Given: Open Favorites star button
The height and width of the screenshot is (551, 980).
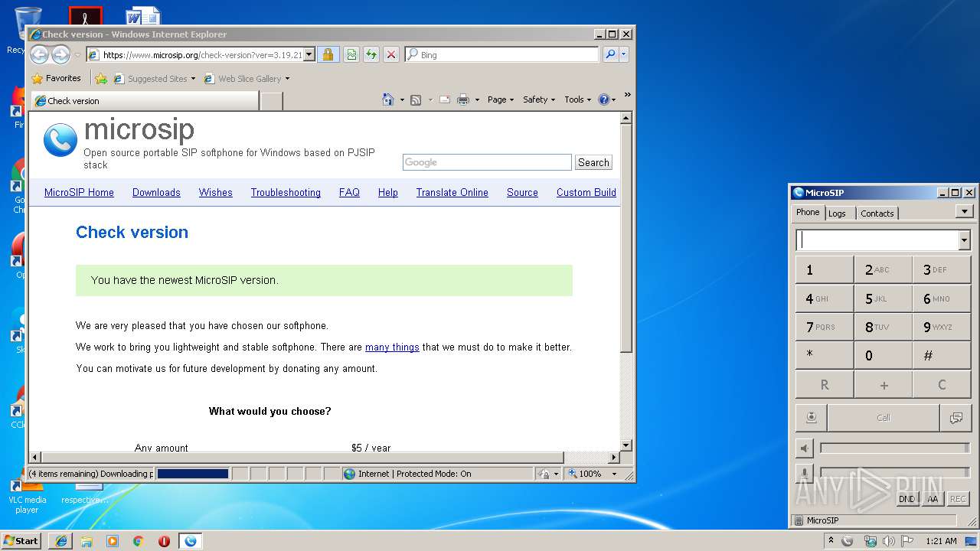Looking at the screenshot, I should [x=56, y=78].
